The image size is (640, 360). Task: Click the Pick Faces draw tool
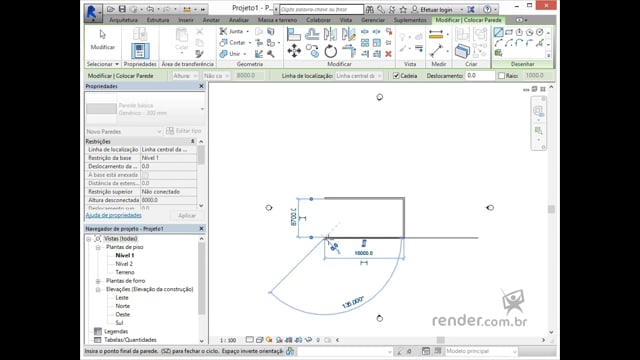[498, 53]
